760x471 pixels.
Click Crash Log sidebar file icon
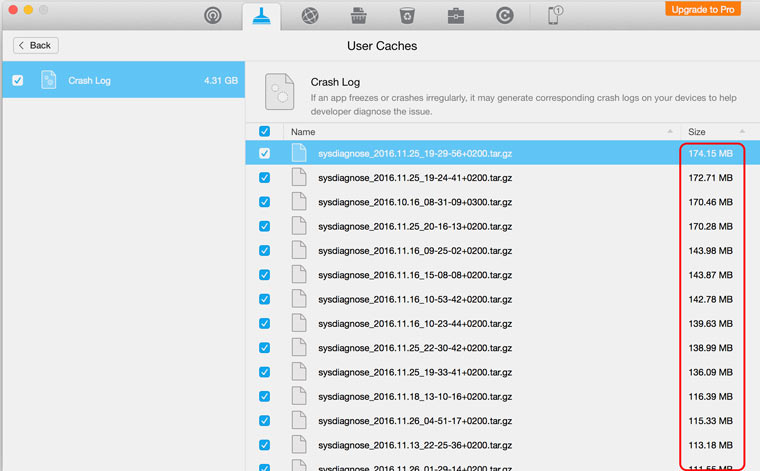click(x=48, y=80)
